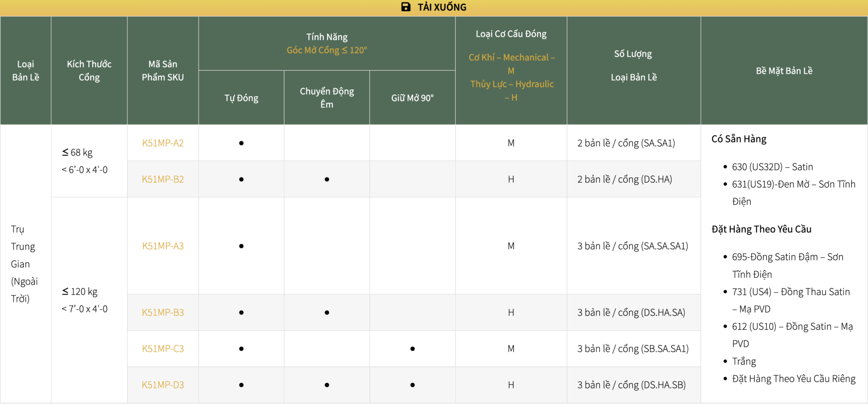Screen dimensions: 868x404
Task: Open the K51MP-A2 product link
Action: click(x=163, y=143)
